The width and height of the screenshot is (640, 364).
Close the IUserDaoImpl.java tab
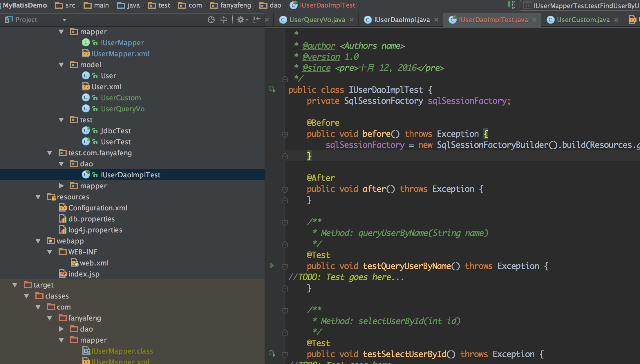tap(436, 20)
